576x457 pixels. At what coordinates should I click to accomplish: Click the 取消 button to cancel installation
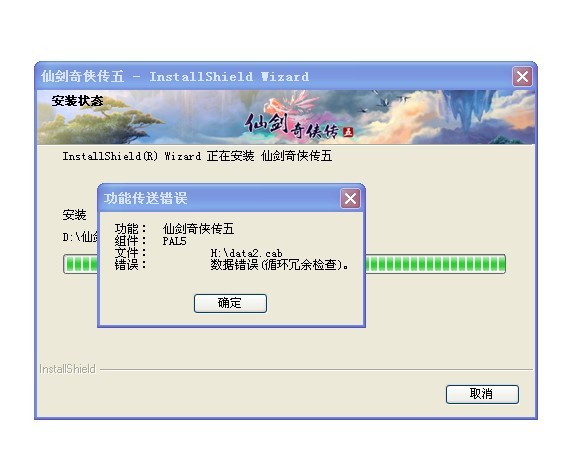[482, 394]
